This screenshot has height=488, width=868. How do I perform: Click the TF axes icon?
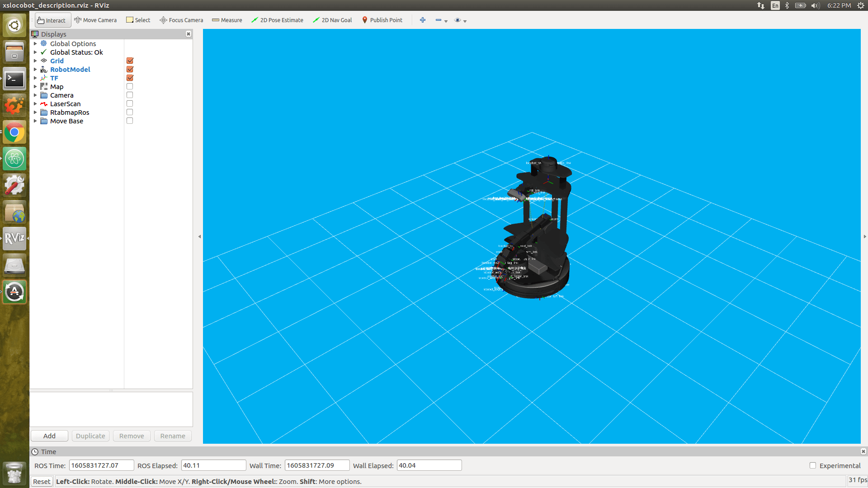coord(44,78)
